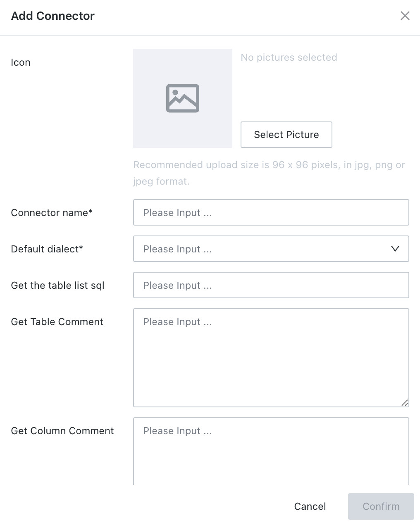Open the Default dialect dropdown
Screen dimensions: 420x523
(x=271, y=249)
